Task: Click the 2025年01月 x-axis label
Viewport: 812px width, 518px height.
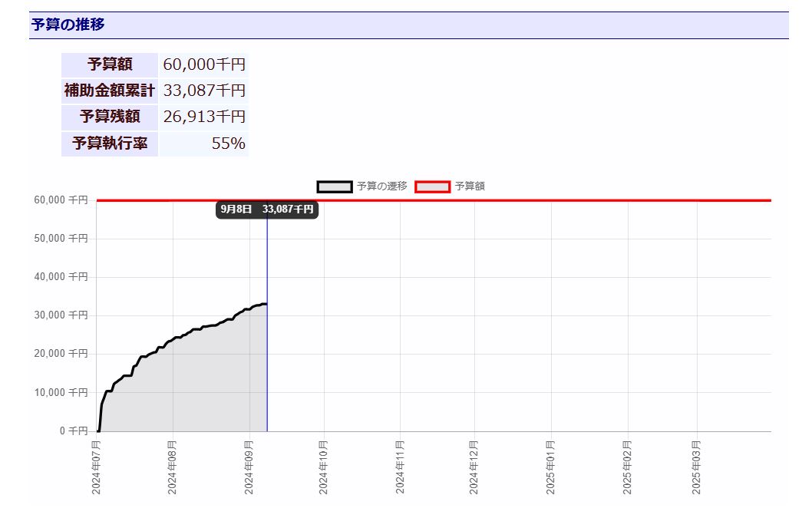Action: click(550, 467)
